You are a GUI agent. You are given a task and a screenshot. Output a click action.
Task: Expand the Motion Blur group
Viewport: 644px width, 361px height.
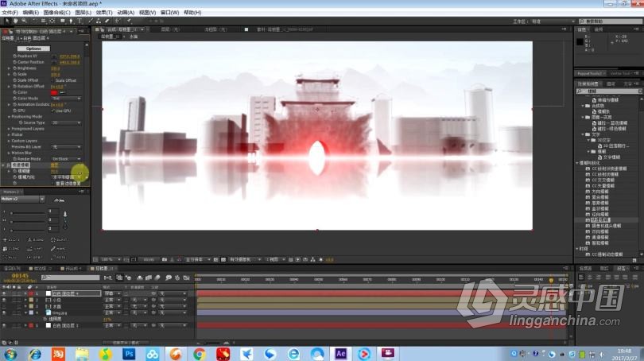(x=9, y=153)
